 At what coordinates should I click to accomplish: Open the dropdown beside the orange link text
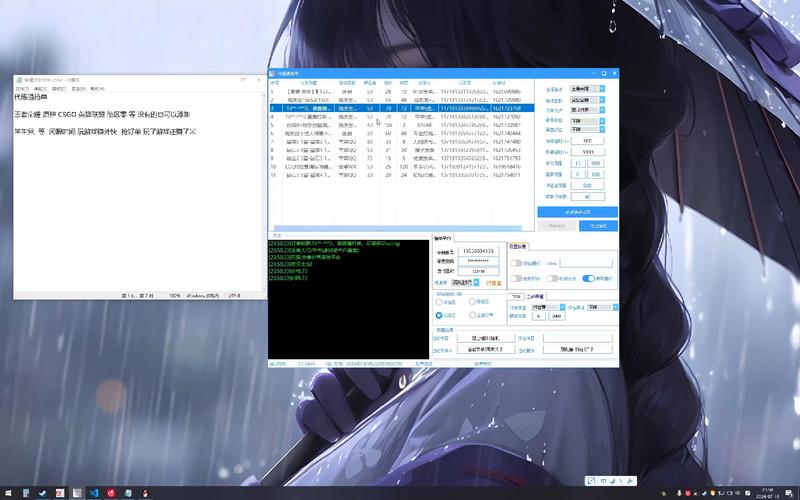[465, 282]
